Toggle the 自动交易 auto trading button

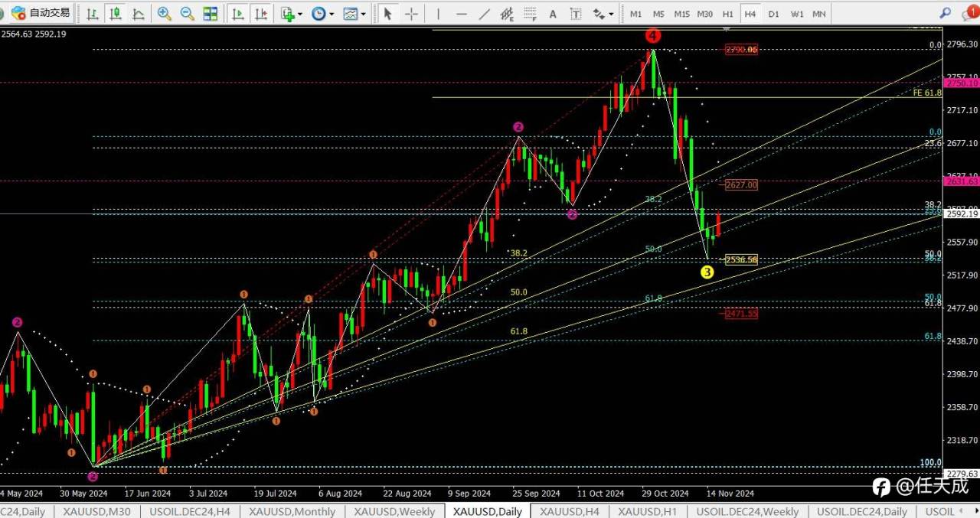click(x=41, y=13)
